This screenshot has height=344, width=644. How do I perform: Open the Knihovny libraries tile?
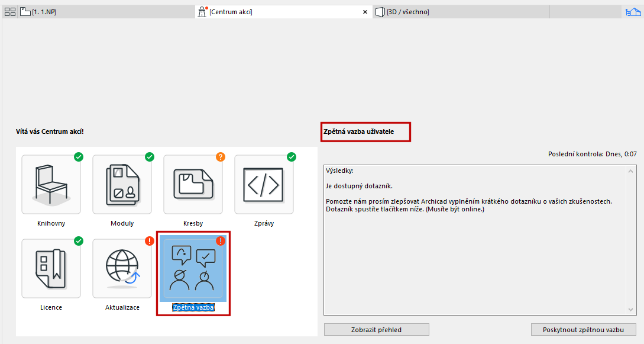pos(51,185)
